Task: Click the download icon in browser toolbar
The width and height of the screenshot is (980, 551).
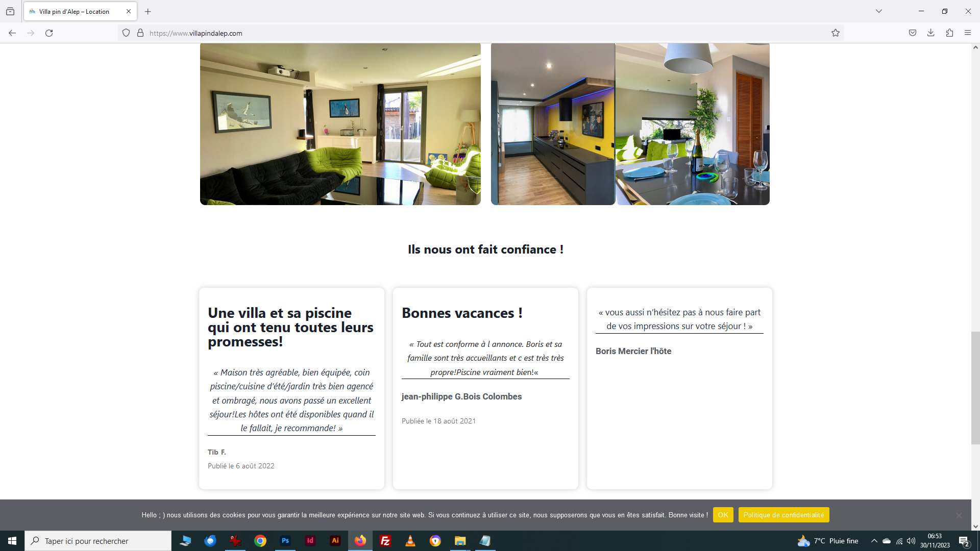Action: (x=931, y=33)
